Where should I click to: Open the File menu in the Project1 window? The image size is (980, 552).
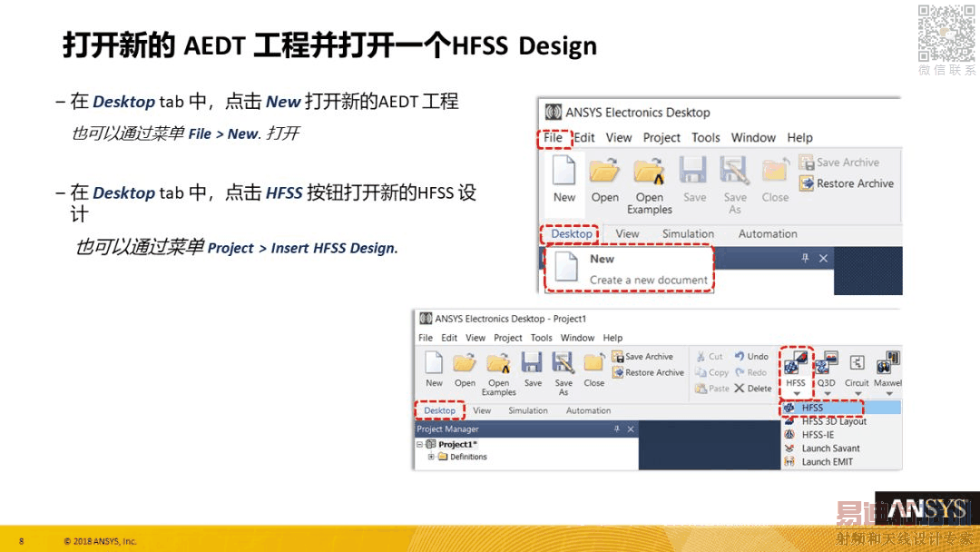(426, 338)
